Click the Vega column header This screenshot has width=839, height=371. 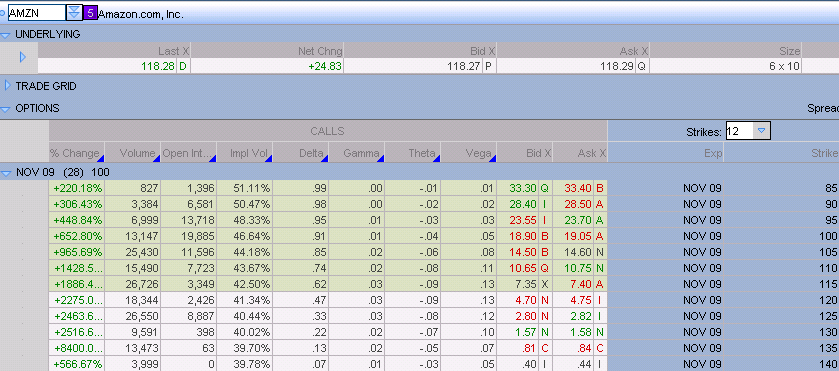point(469,154)
